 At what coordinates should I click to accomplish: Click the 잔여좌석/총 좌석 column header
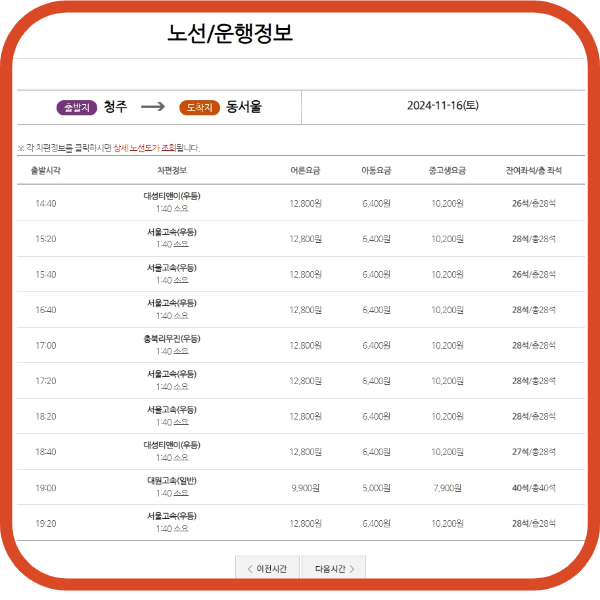click(x=534, y=170)
